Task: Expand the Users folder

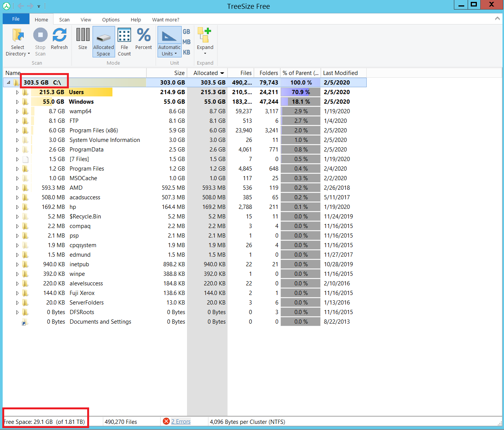Action: [17, 92]
